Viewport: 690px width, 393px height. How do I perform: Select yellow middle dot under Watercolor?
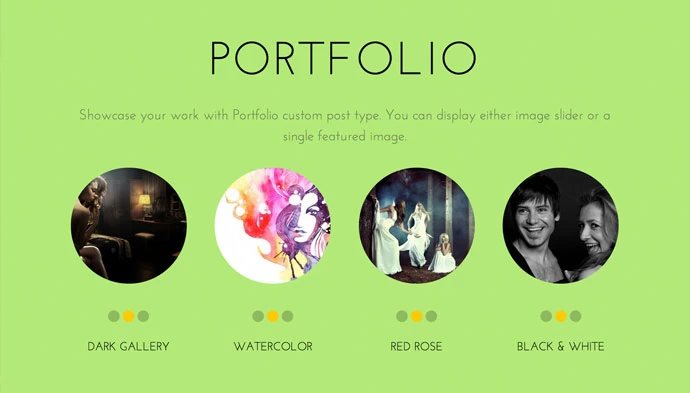coord(273,316)
